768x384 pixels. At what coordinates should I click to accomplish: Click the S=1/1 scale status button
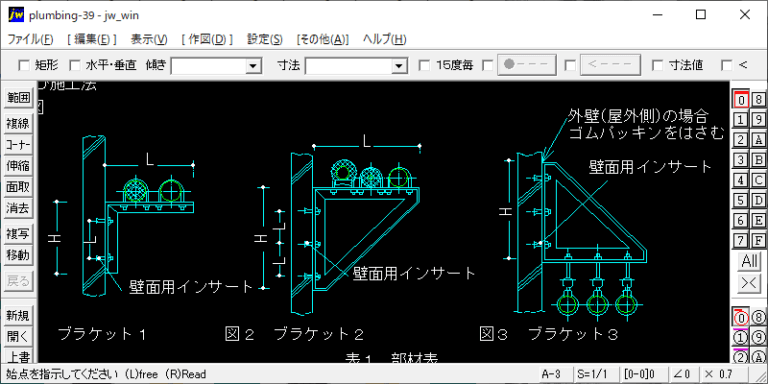tap(595, 375)
